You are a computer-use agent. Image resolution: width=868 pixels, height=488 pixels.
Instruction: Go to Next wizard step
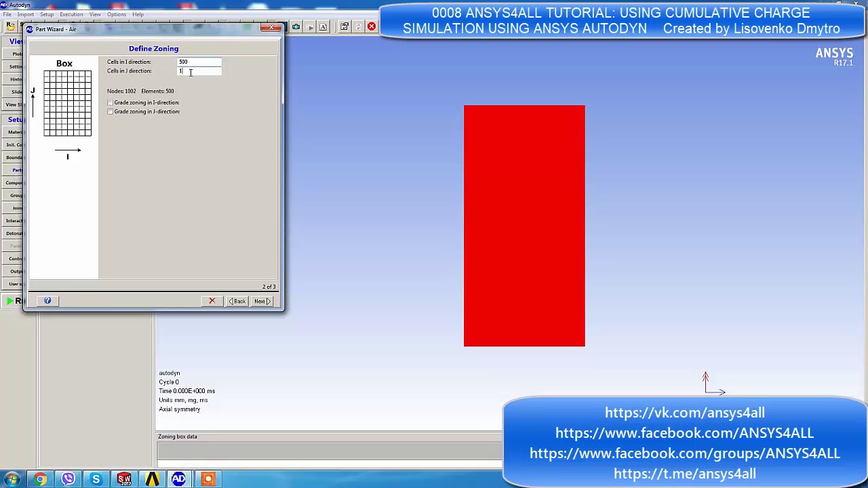tap(261, 301)
